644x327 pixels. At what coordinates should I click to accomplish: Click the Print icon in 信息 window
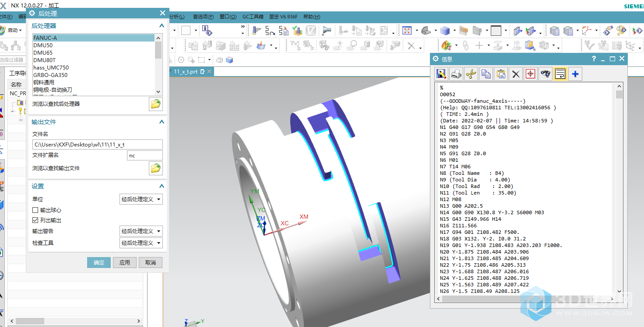click(456, 74)
